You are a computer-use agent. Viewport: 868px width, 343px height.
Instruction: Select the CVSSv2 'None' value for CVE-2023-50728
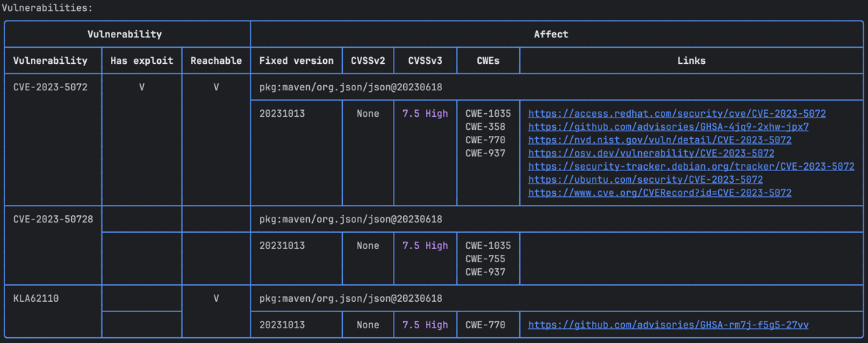pyautogui.click(x=368, y=245)
